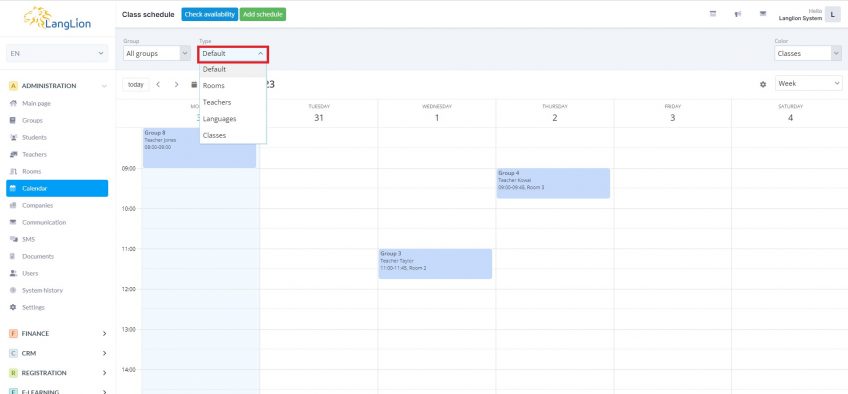
Task: Open the Color Classes dropdown
Action: pos(808,54)
